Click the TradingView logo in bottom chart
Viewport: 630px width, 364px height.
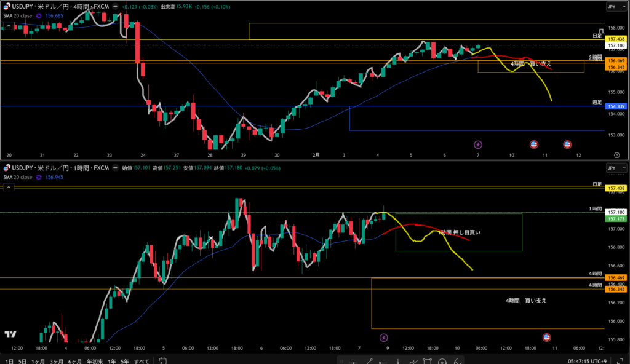point(10,334)
